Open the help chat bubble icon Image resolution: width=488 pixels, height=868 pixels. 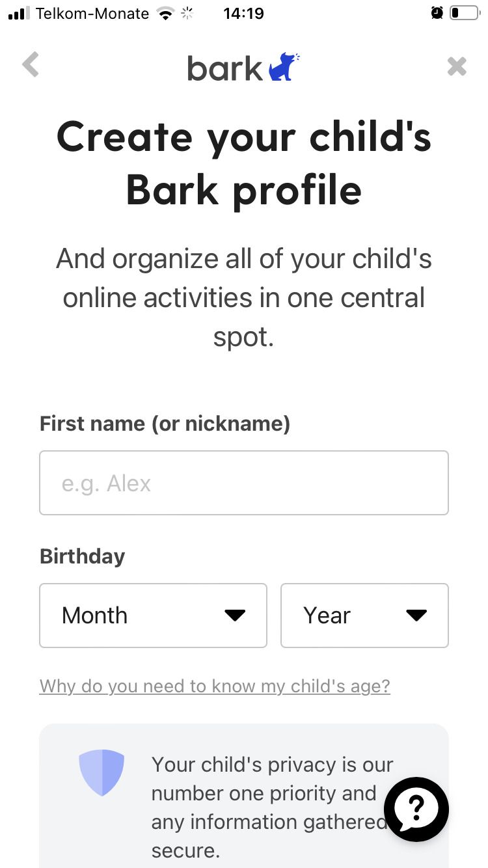[416, 810]
